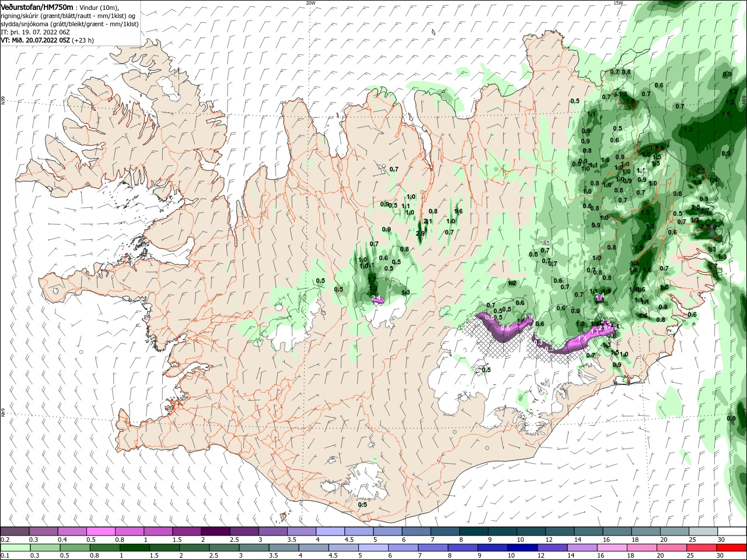Pick the snow legend swatch starting at 0.8
This screenshot has height=560, width=747.
coord(129,531)
